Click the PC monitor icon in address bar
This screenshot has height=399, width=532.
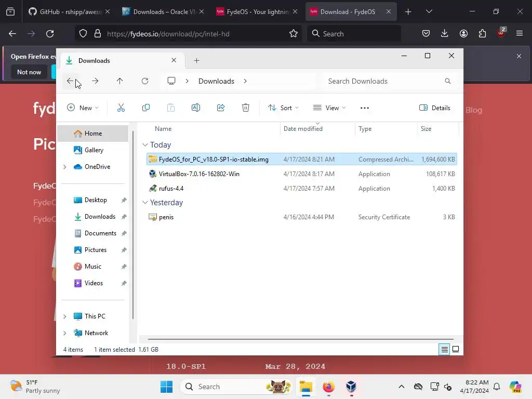171,81
